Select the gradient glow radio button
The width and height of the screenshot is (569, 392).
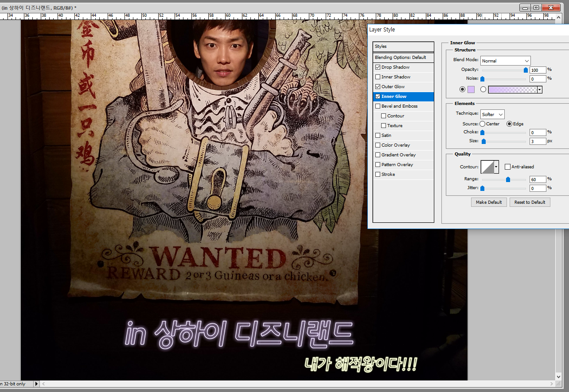[x=483, y=89]
